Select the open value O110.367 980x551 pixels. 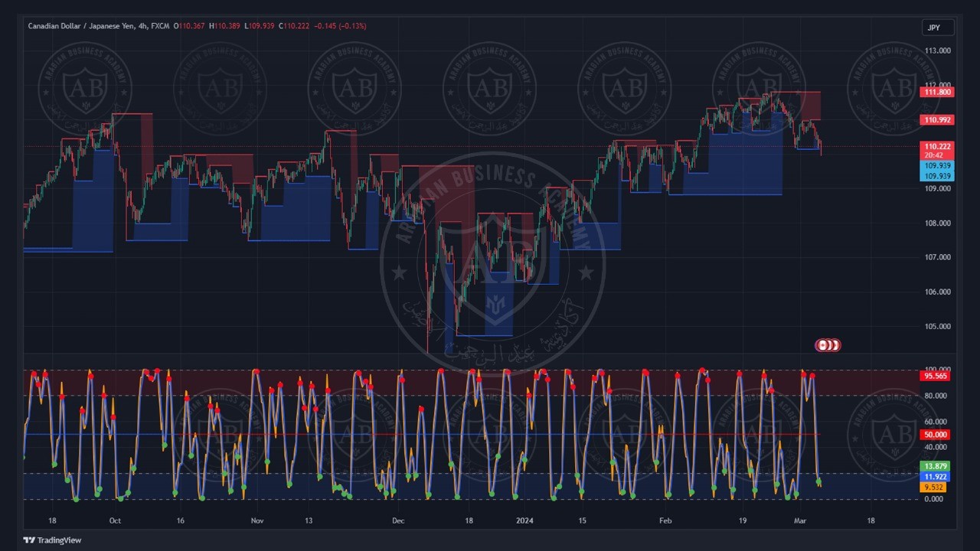pyautogui.click(x=189, y=26)
